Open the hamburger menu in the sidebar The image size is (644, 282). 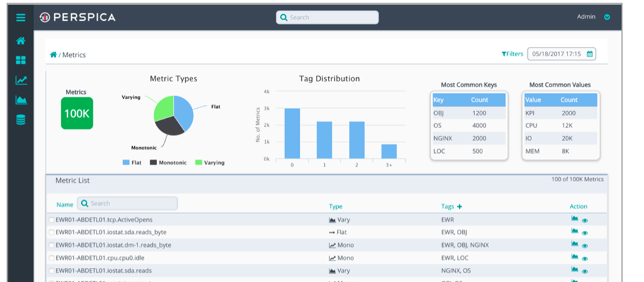pyautogui.click(x=21, y=17)
